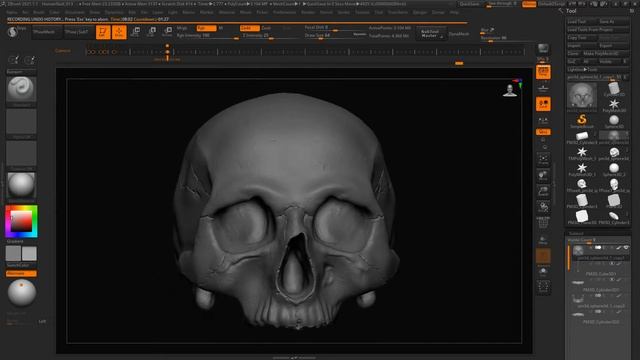Open the Transform menu
640x360 pixels.
coord(398,13)
